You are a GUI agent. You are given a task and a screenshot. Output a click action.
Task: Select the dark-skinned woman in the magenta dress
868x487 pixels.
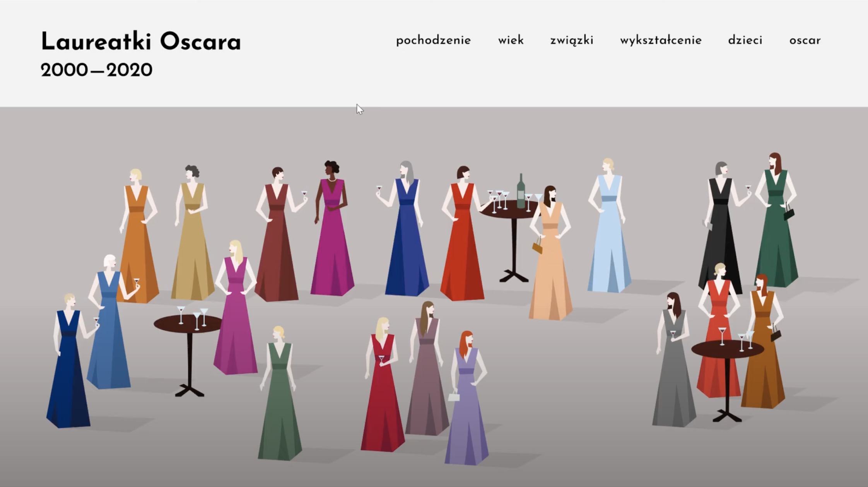point(332,228)
